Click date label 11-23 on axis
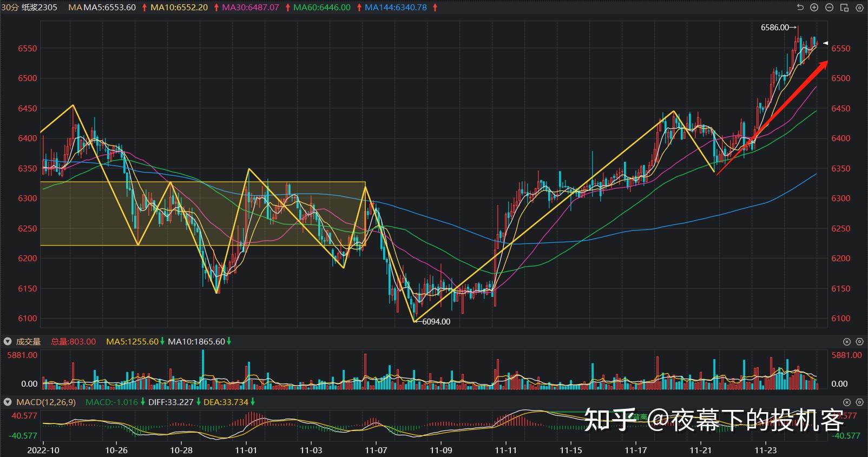This screenshot has height=457, width=868. [766, 450]
